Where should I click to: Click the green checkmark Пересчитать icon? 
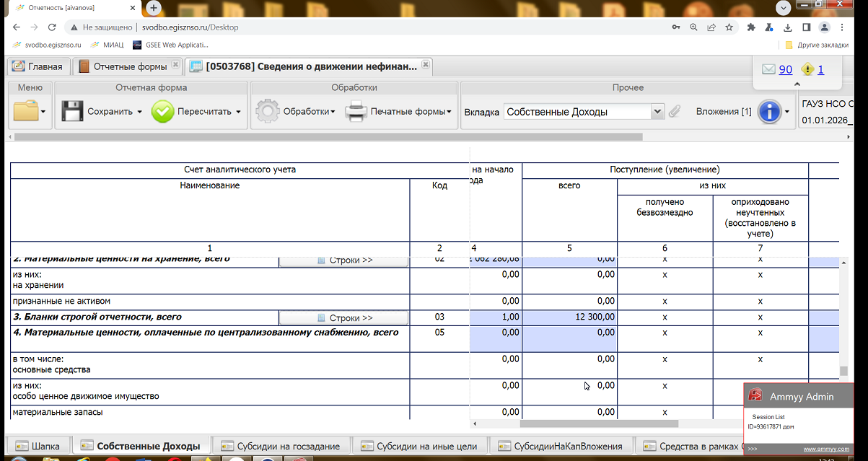[162, 111]
